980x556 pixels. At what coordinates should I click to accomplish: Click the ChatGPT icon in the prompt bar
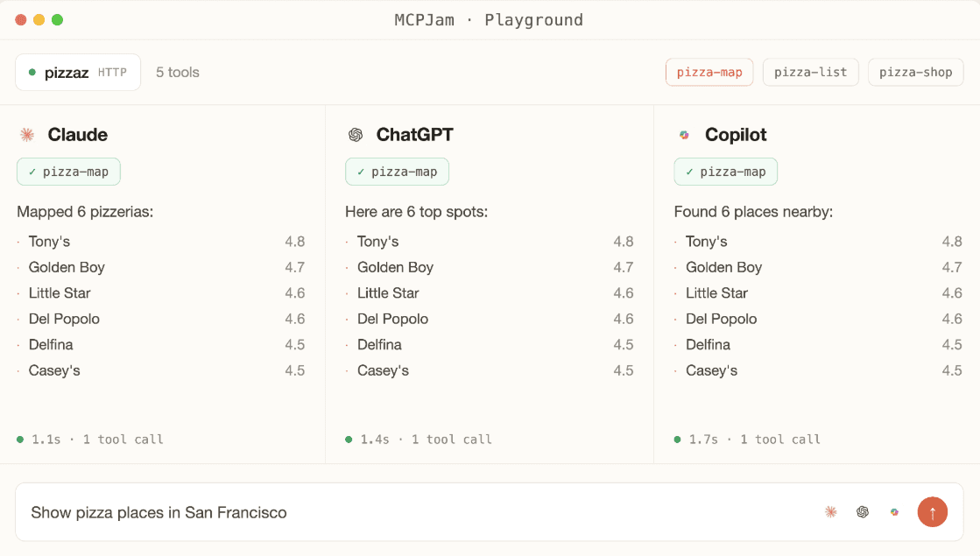click(863, 512)
